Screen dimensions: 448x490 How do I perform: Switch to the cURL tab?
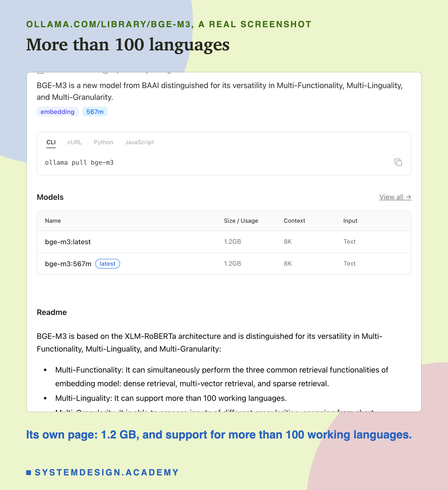(75, 142)
